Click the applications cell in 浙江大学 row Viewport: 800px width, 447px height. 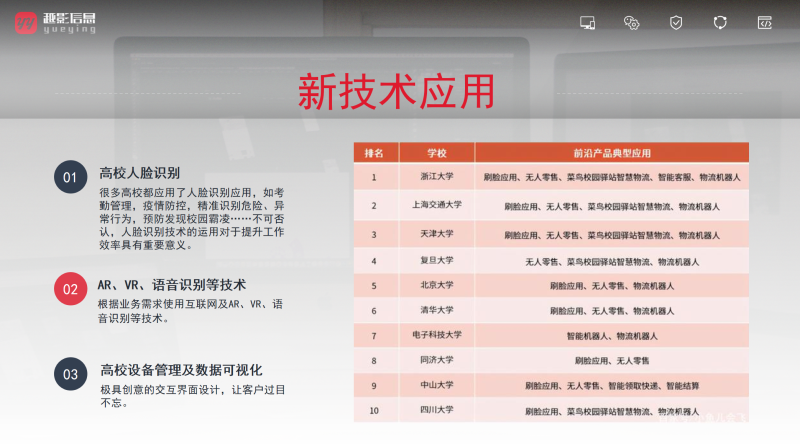612,177
